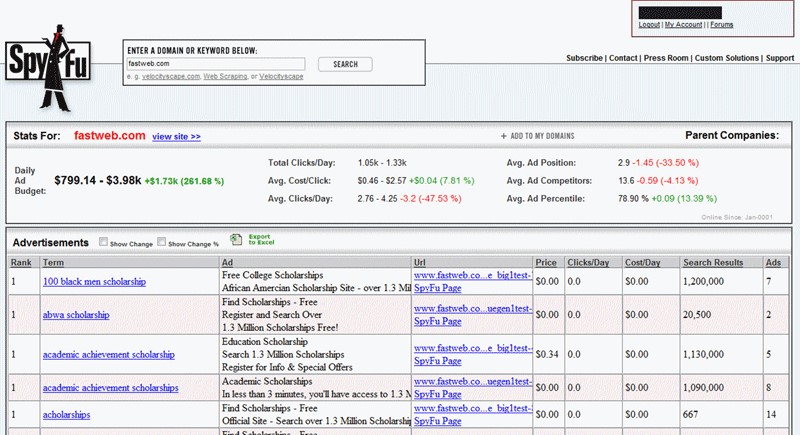The height and width of the screenshot is (435, 800).
Task: Sort the table by Price column
Action: tap(546, 262)
